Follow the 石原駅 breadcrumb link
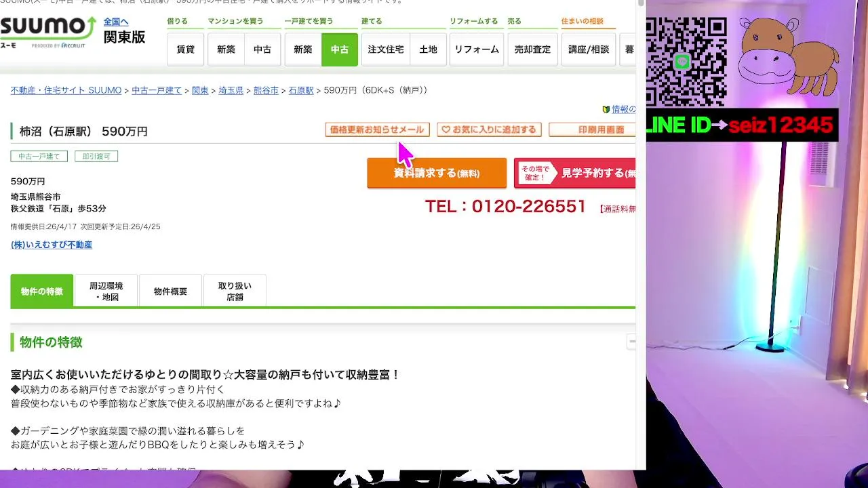 (301, 90)
